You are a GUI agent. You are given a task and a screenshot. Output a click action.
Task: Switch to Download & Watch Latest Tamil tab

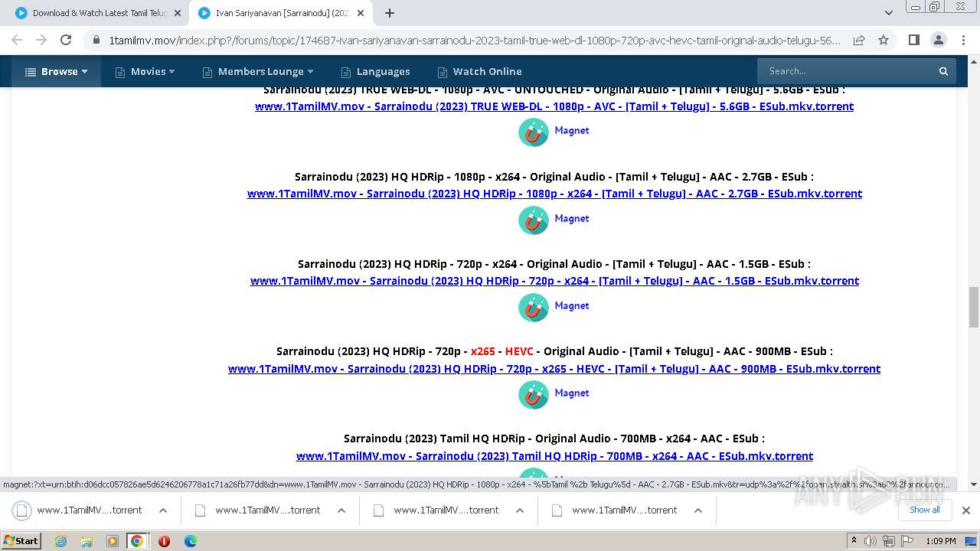(x=100, y=13)
